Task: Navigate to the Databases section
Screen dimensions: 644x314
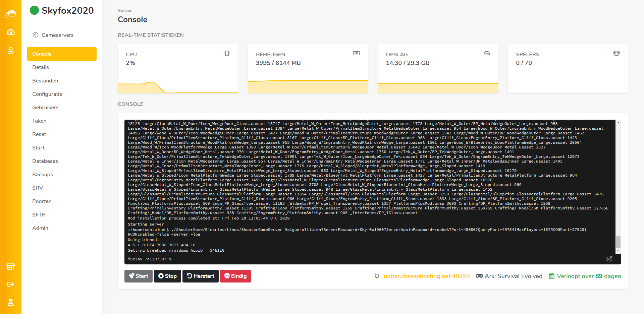Action: [x=45, y=161]
